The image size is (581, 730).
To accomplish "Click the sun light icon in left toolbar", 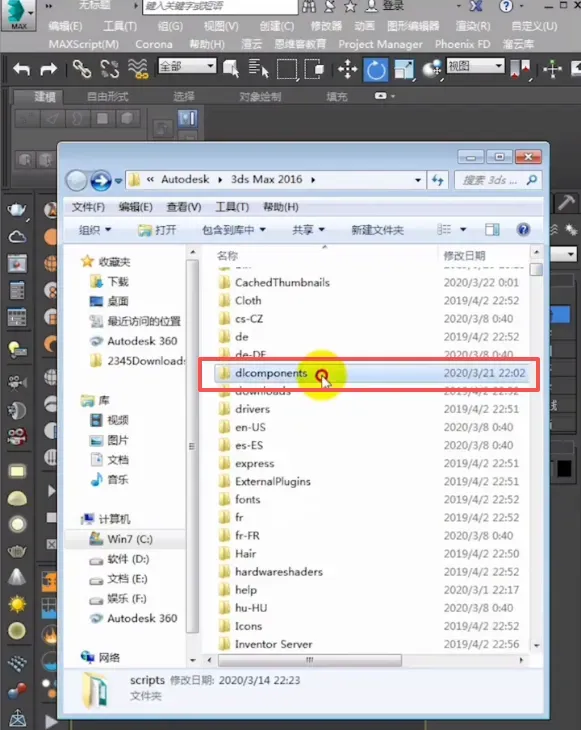I will [17, 604].
